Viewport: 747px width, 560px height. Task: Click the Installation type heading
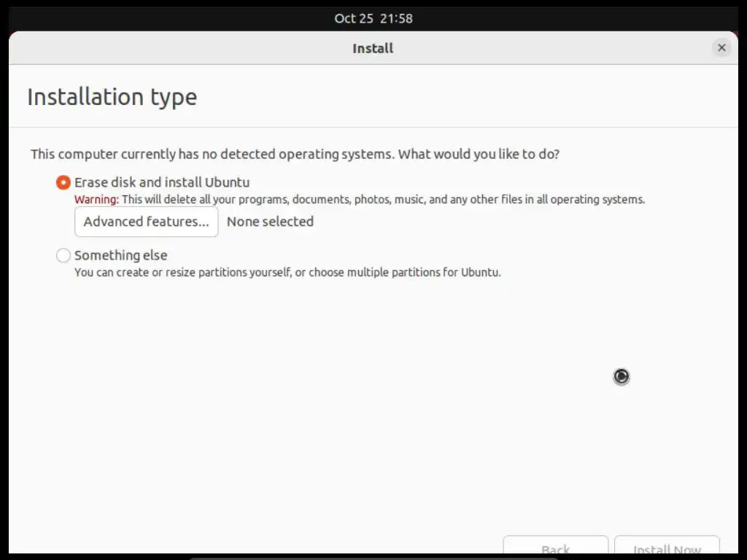(x=112, y=97)
